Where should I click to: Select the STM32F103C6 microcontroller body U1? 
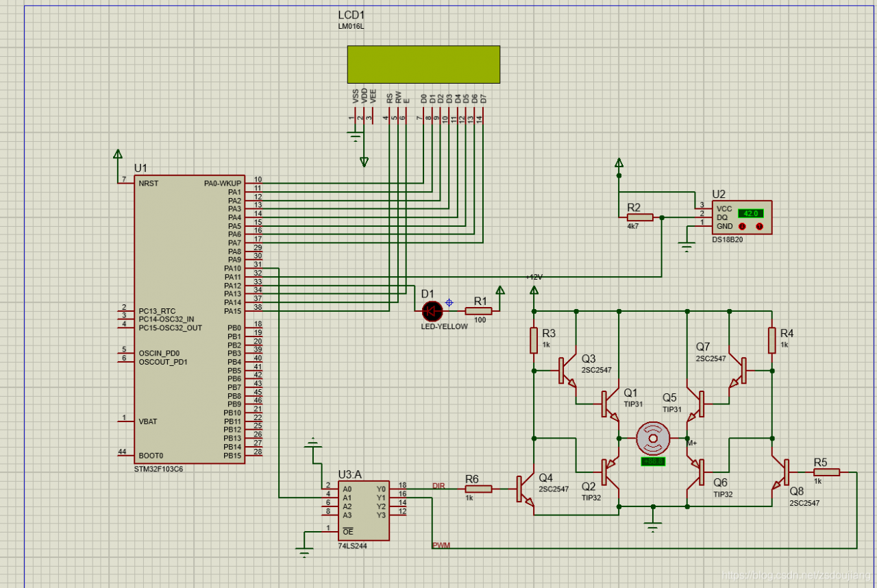tap(189, 319)
